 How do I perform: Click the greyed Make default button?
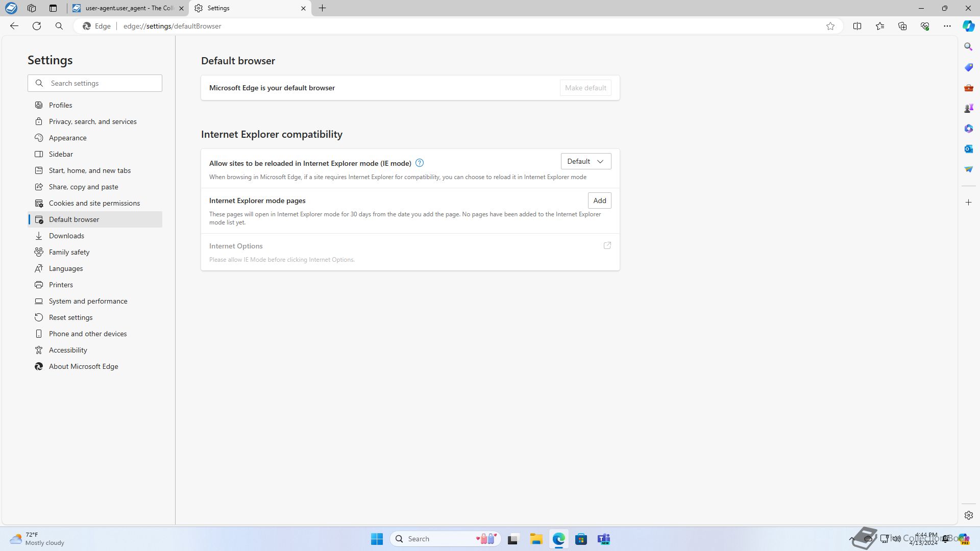pyautogui.click(x=585, y=88)
